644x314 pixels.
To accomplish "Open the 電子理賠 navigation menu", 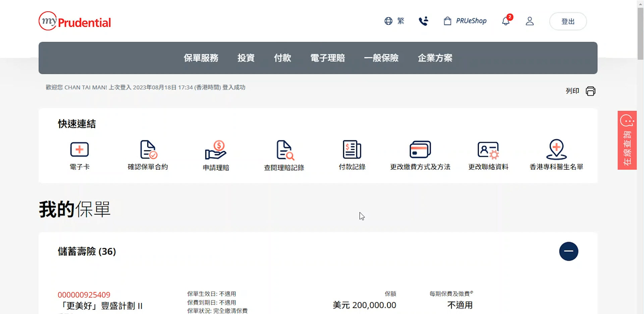I will [327, 58].
